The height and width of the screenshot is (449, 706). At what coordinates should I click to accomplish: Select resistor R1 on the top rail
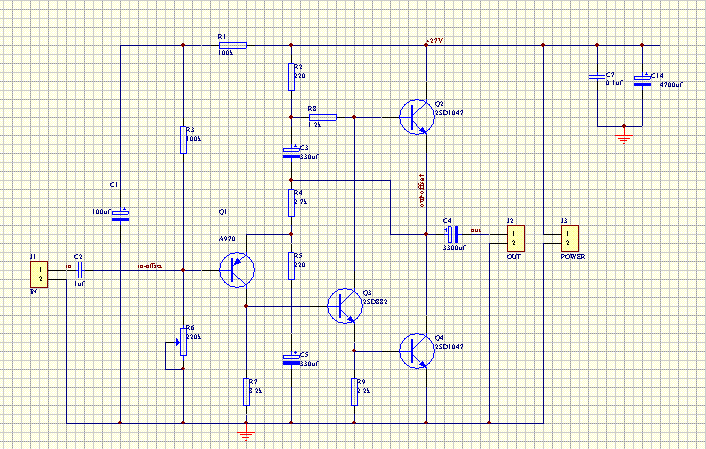pyautogui.click(x=231, y=45)
